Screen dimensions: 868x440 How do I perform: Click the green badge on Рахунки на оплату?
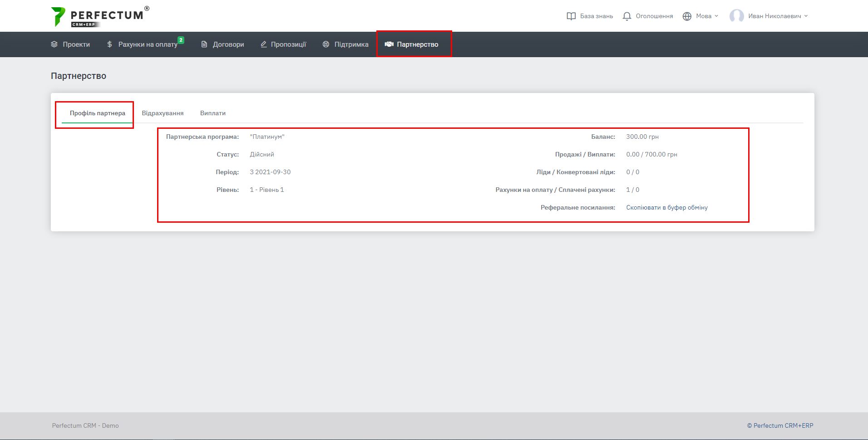[181, 40]
